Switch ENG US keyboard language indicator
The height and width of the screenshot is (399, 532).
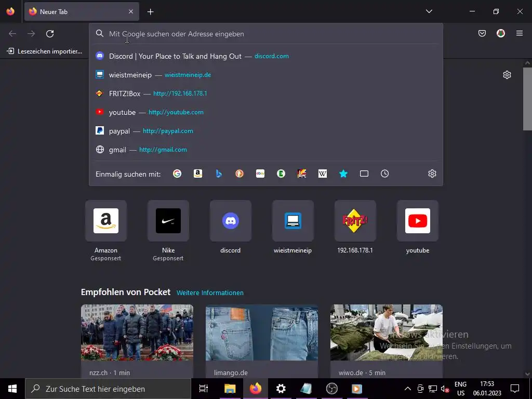coord(460,389)
